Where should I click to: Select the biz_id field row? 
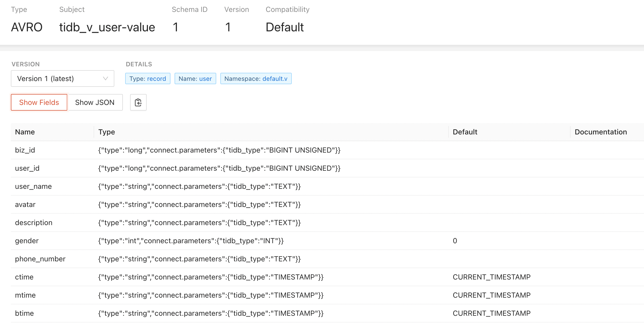point(25,150)
